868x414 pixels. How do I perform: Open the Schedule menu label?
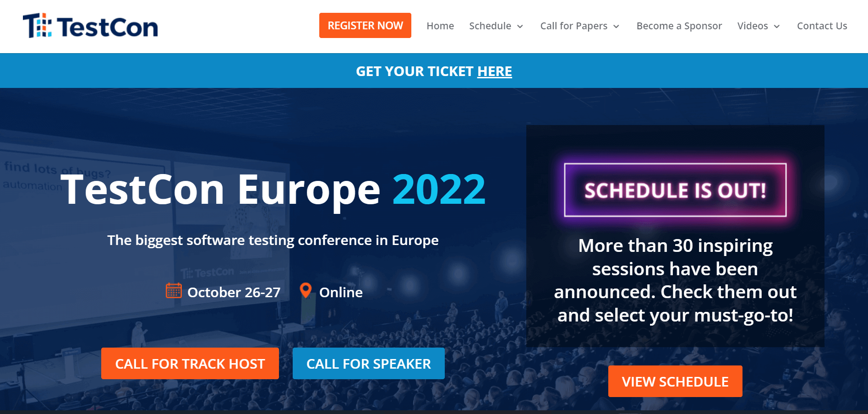tap(490, 26)
